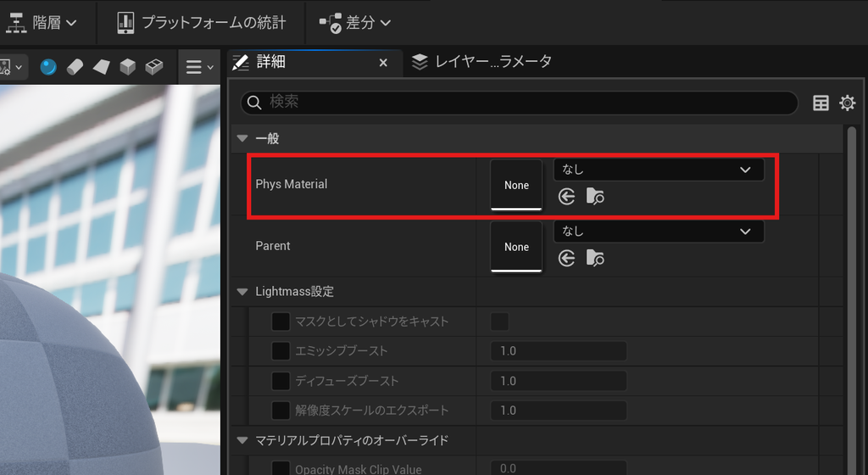Click プラットフォームの統計 button
Viewport: 868px width, 475px height.
point(202,23)
